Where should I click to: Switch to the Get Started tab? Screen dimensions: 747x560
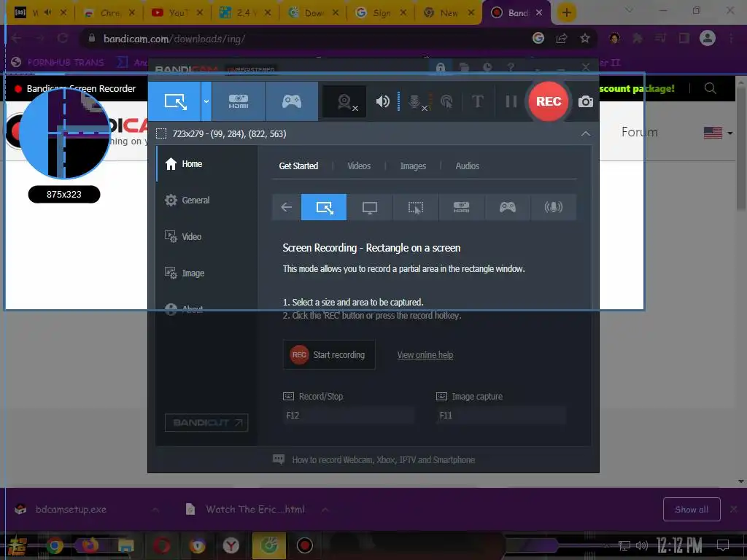[298, 166]
